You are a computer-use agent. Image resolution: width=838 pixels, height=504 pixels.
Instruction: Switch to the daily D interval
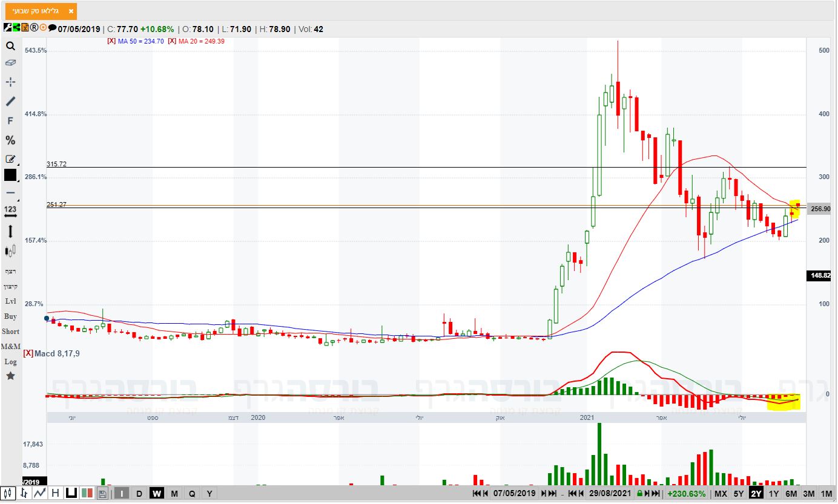139,494
